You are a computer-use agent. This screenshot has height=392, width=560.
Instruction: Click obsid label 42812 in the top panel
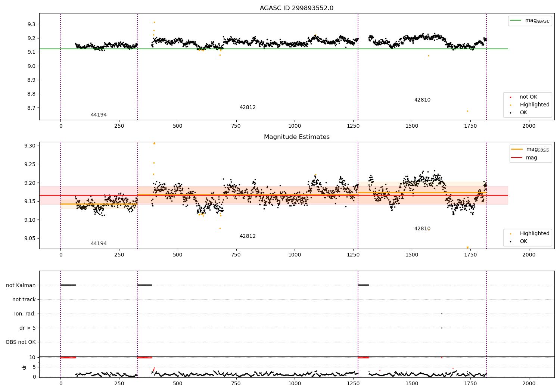[x=248, y=108]
